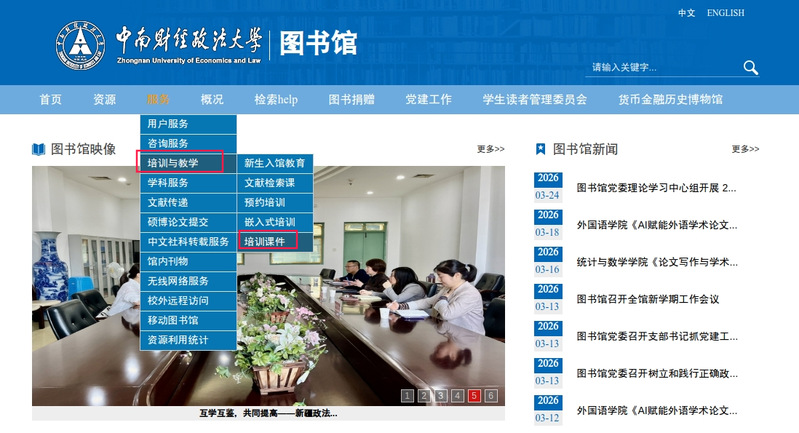Viewport: 799px width, 433px height.
Task: Click 更多>> next to 图书馆新闻
Action: (x=745, y=149)
